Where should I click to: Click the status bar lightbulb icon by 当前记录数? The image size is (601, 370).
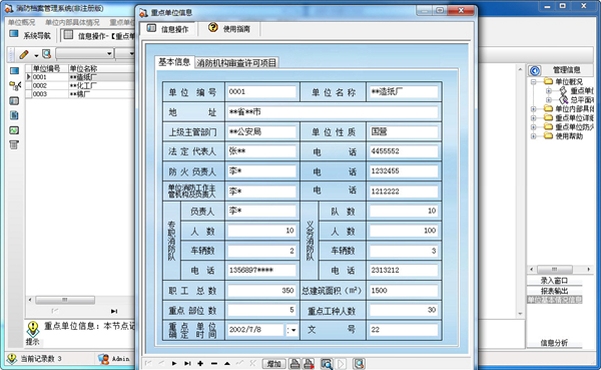point(12,358)
